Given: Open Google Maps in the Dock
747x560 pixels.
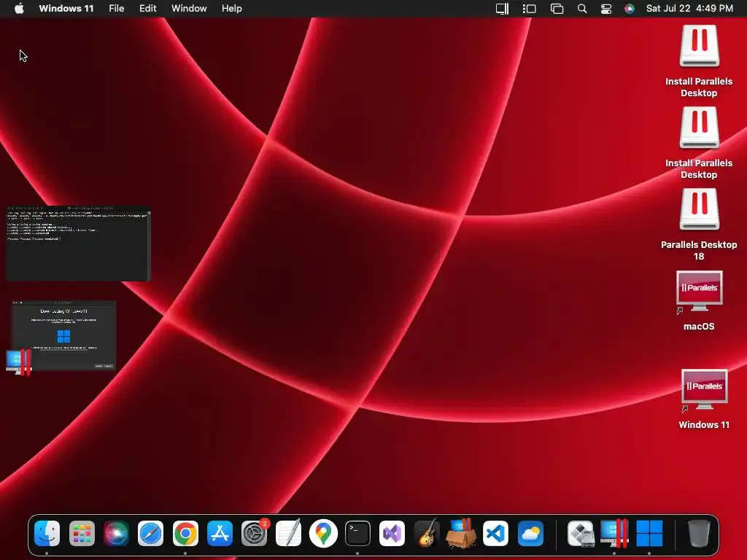Looking at the screenshot, I should pos(323,533).
